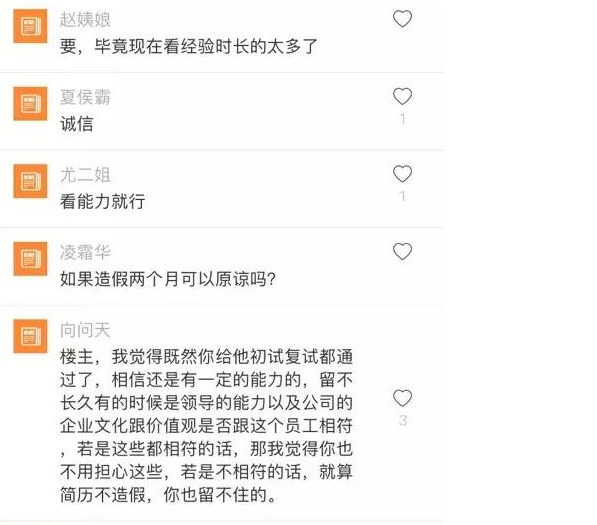This screenshot has width=597, height=525.
Task: Open username 夏侯霸 profile link
Action: point(85,97)
